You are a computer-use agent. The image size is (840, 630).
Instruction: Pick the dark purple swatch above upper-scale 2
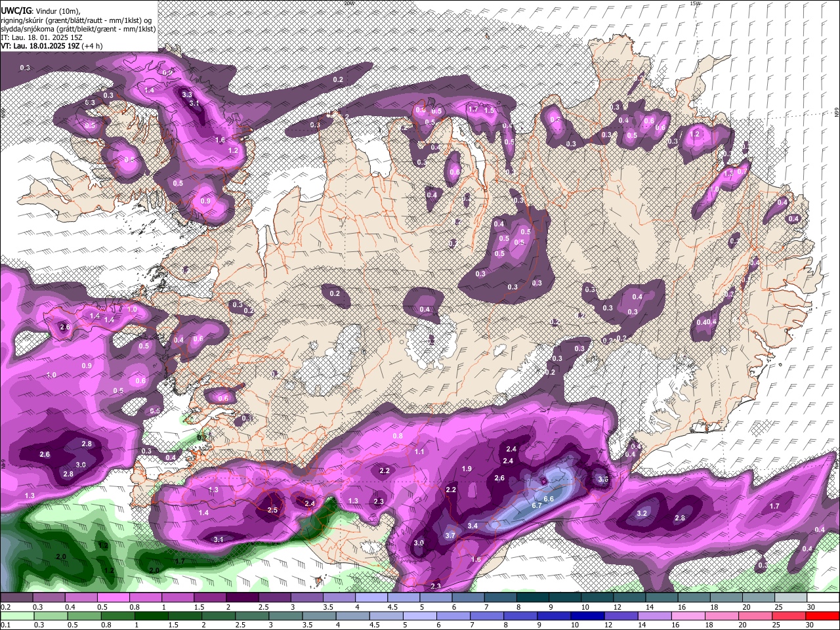(x=242, y=598)
